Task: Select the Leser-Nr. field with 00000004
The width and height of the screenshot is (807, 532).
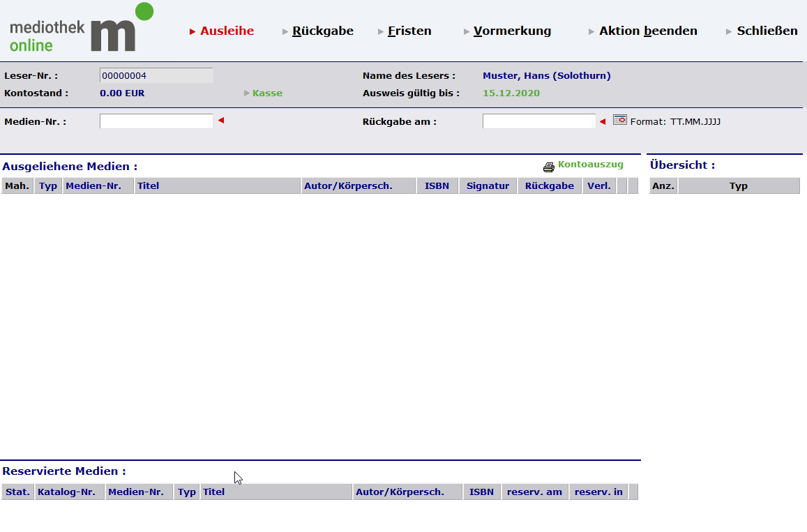Action: click(156, 75)
